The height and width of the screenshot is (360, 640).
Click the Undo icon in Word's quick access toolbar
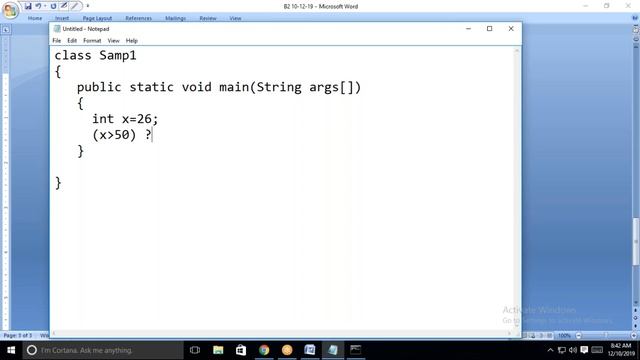38,6
